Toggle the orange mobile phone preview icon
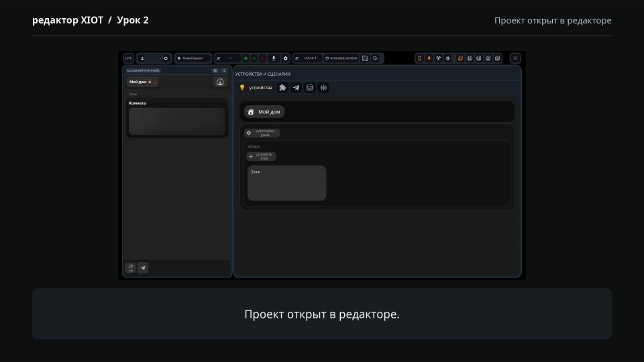644x362 pixels. click(419, 58)
